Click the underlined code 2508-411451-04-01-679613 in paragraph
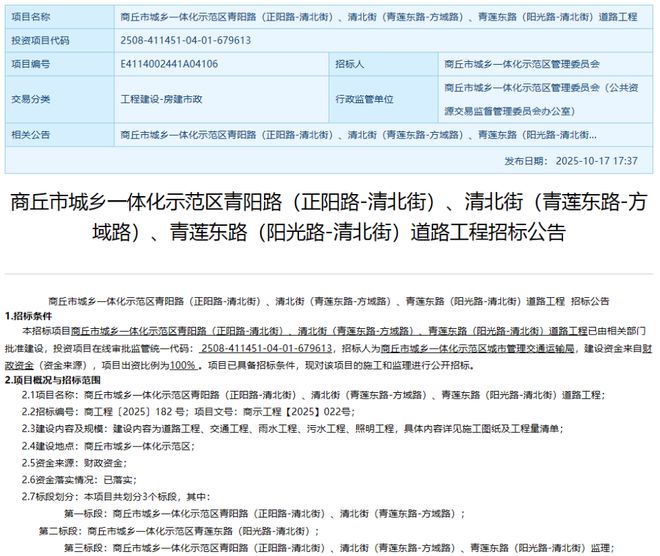 tap(266, 348)
